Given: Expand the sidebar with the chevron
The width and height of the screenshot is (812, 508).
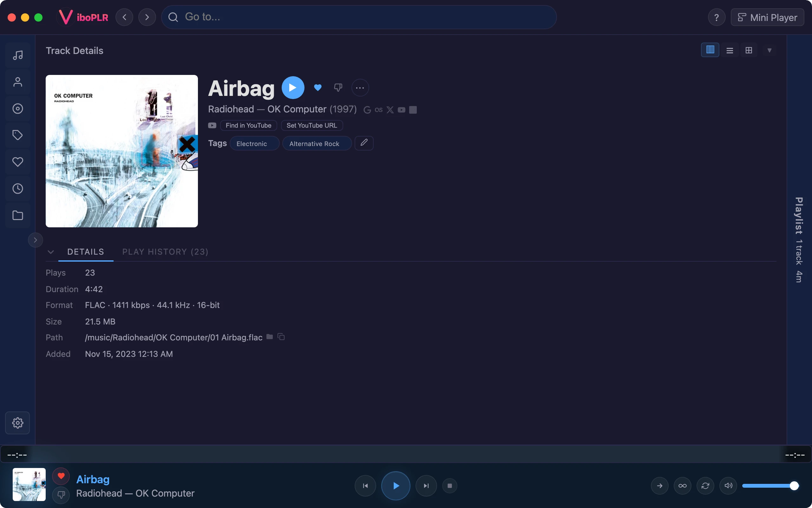Looking at the screenshot, I should click(35, 240).
